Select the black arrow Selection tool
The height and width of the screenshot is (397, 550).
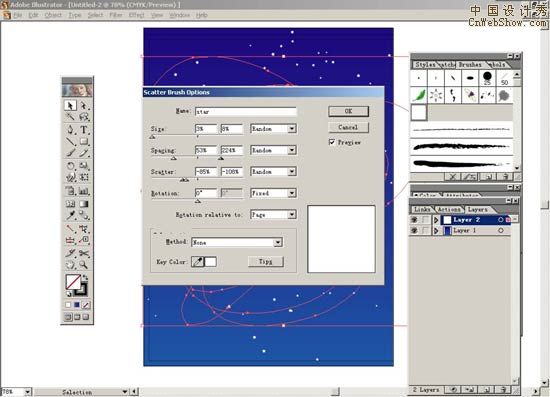click(71, 105)
